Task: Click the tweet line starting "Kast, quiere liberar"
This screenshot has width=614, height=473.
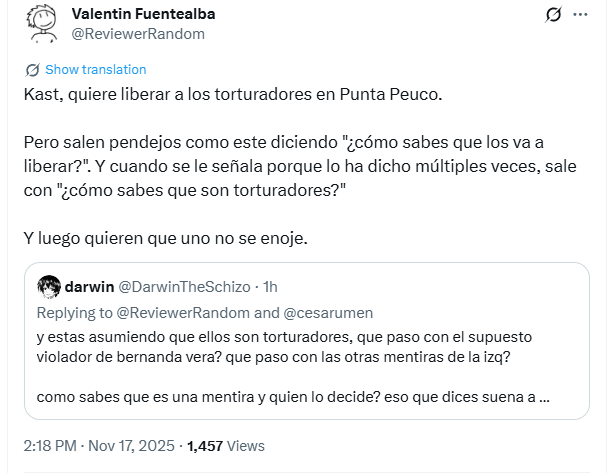Action: pos(231,95)
